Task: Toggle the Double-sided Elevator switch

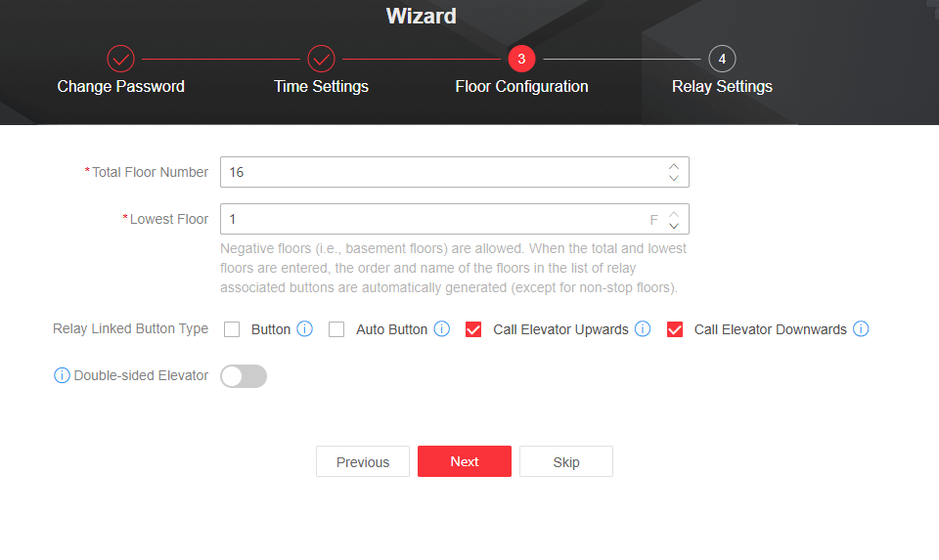Action: tap(244, 376)
